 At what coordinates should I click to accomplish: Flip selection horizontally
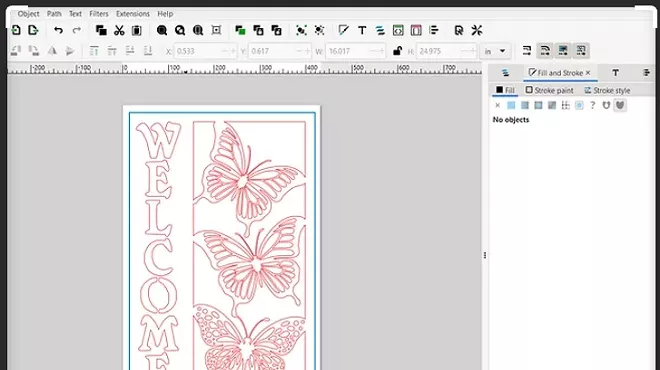click(52, 51)
